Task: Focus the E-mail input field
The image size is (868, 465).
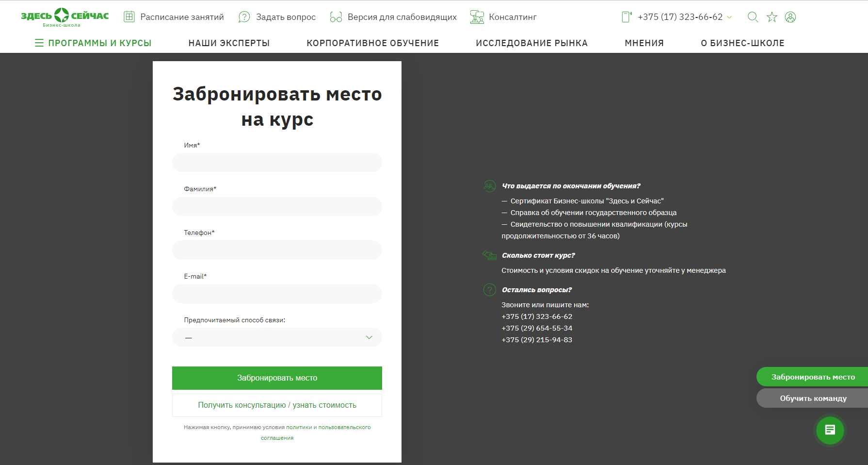Action: [x=277, y=294]
